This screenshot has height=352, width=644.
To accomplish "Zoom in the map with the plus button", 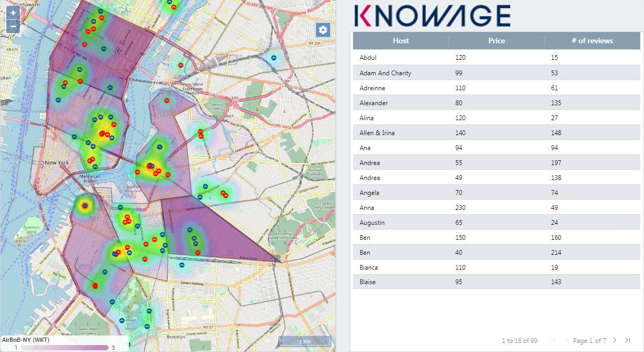I will click(x=13, y=12).
